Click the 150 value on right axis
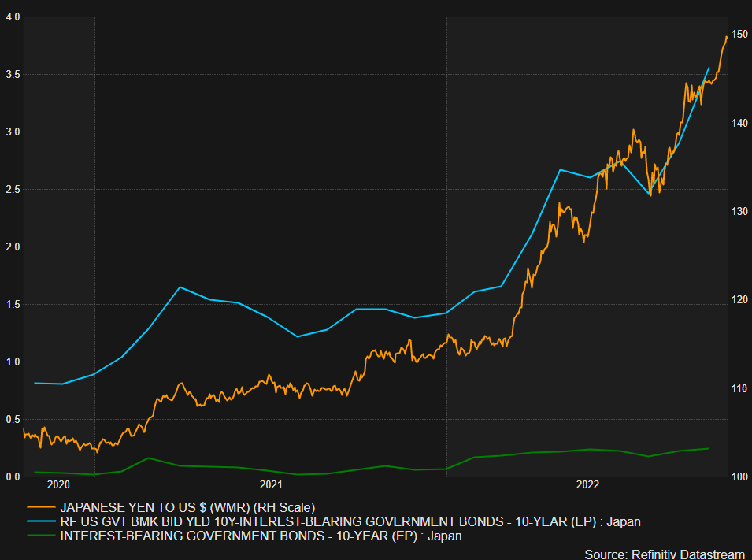Screen dimensions: 752x560 (x=740, y=34)
